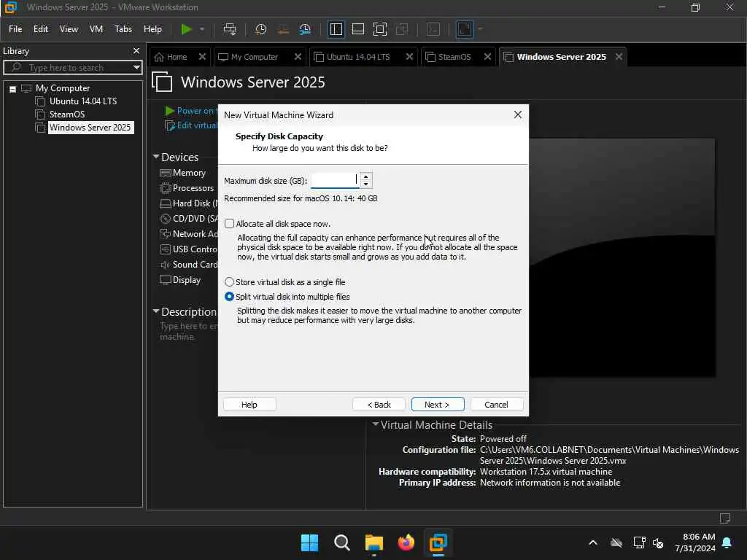Select the Processors device
The height and width of the screenshot is (560, 747).
coord(187,187)
